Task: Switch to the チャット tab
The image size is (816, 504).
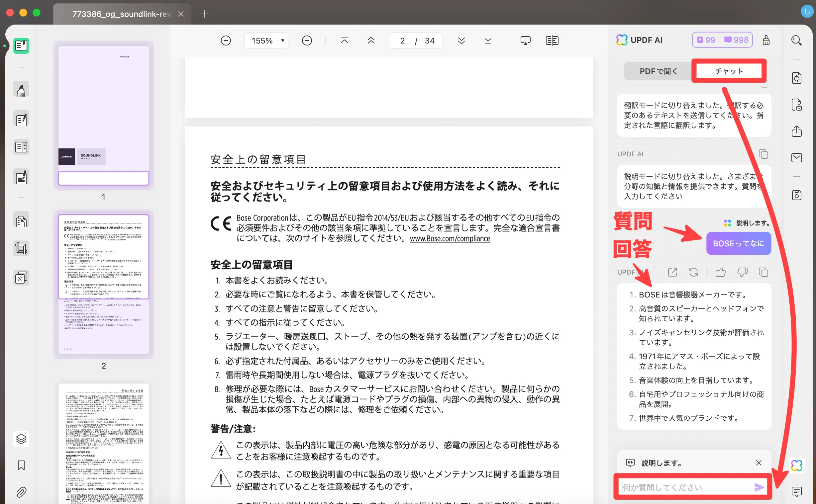Action: coord(729,71)
